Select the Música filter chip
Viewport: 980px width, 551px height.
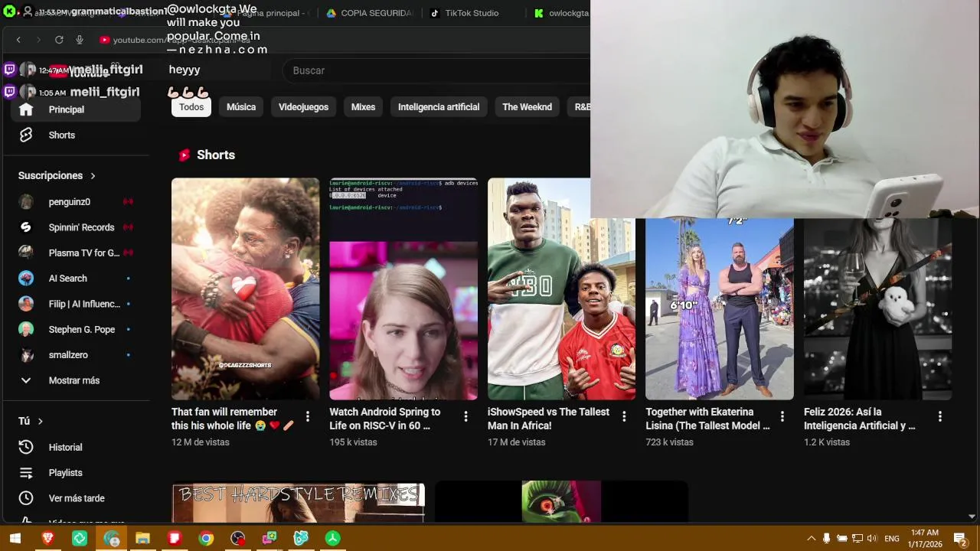[241, 107]
